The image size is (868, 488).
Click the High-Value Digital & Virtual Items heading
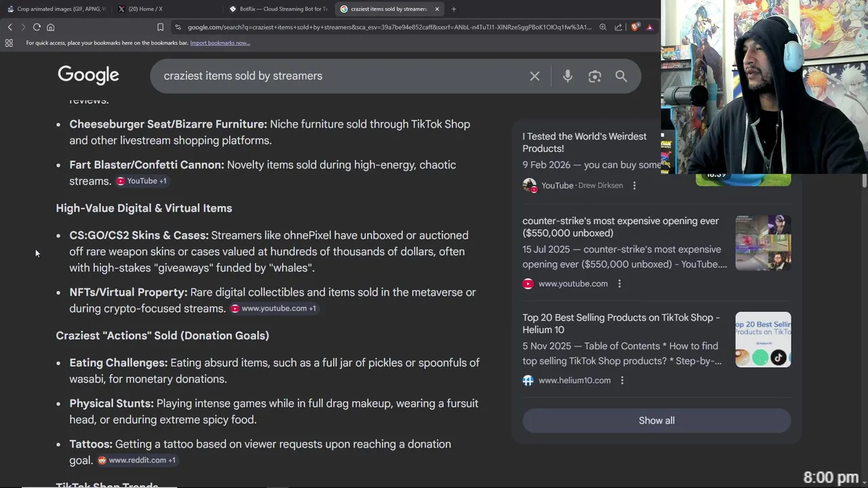click(x=144, y=208)
